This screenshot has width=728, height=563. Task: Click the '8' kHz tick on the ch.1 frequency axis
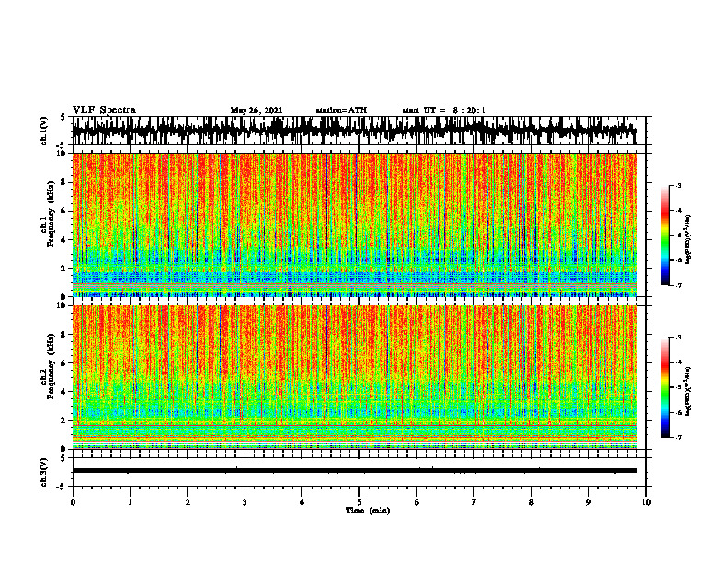(x=64, y=182)
